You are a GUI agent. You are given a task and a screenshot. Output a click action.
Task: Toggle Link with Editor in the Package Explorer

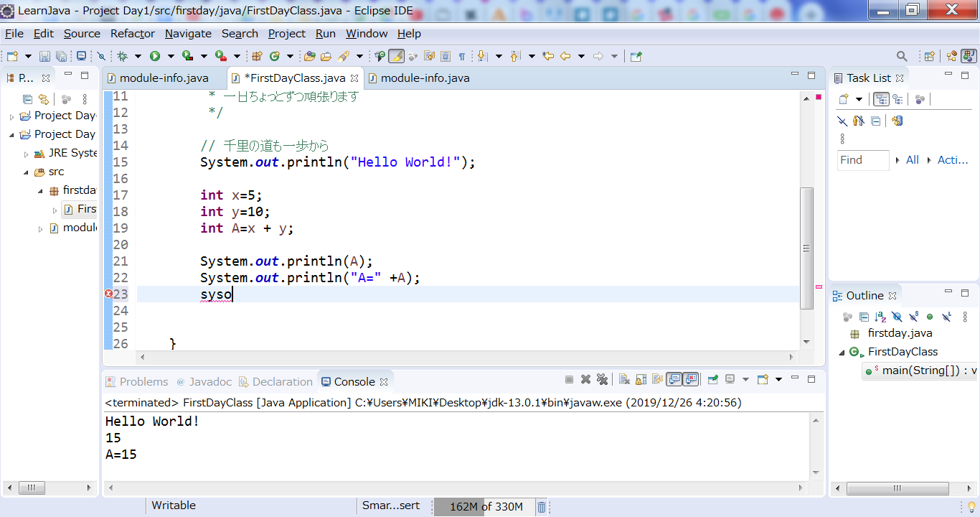pos(44,100)
